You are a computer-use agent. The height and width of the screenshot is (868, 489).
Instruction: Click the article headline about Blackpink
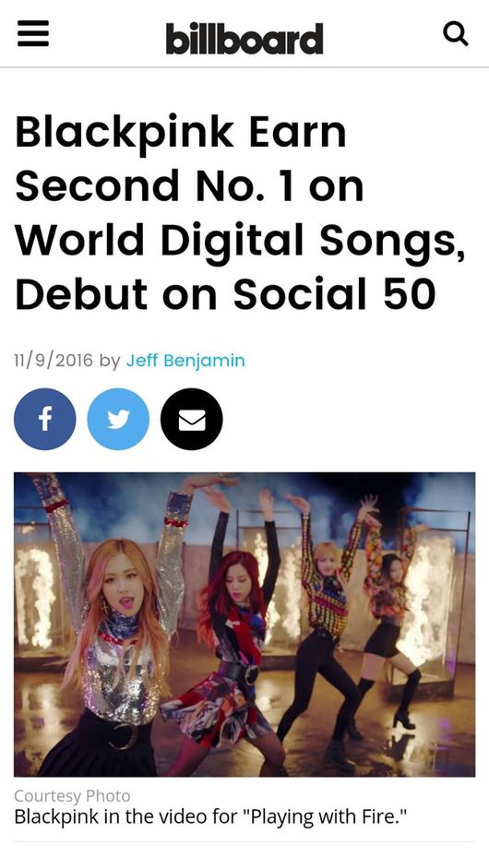(240, 214)
